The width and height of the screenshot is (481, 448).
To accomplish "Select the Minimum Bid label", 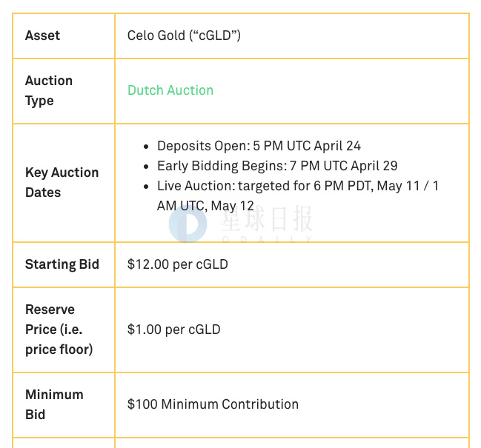I will 54,404.
